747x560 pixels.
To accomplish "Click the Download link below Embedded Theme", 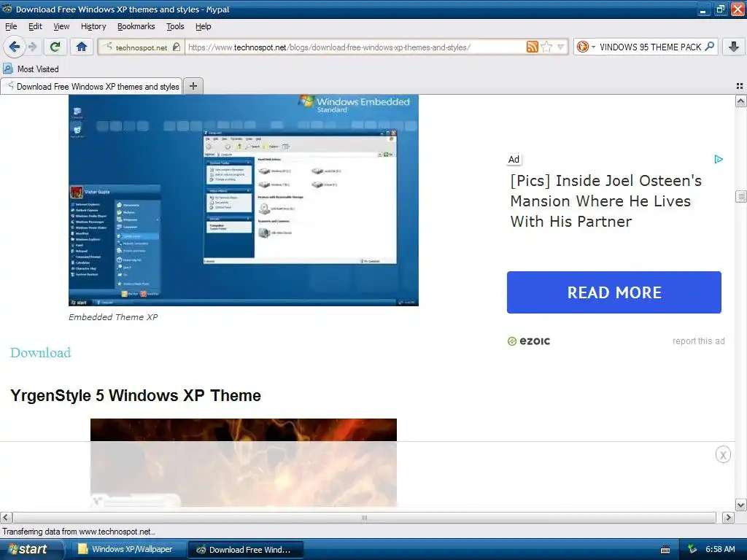I will point(41,352).
